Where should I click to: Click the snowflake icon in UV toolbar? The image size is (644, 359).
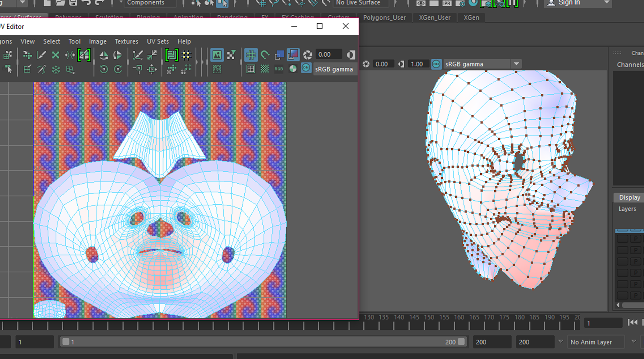click(56, 69)
